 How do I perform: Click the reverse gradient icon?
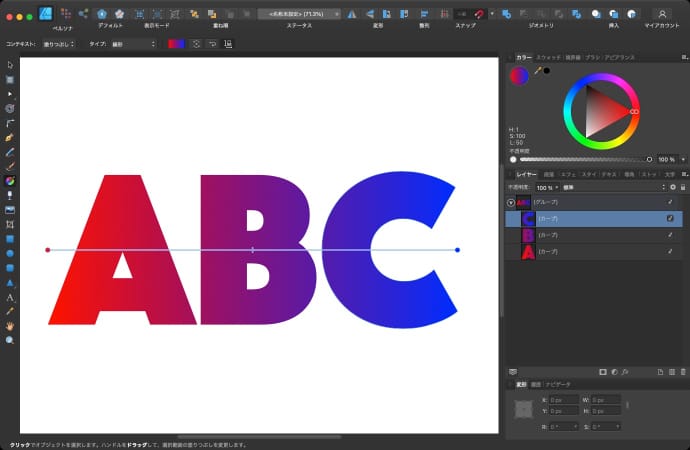click(213, 44)
